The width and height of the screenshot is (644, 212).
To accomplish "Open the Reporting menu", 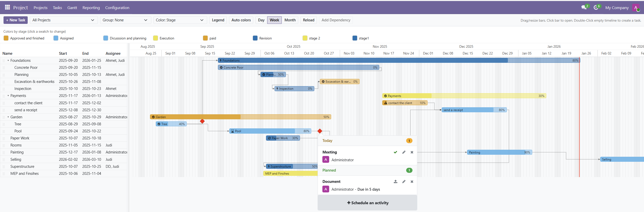I will [91, 8].
